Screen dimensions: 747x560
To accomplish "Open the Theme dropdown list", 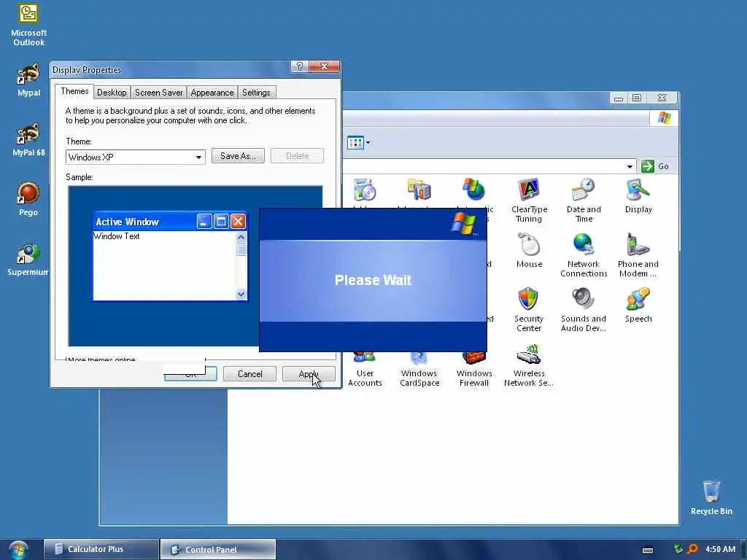I will click(x=198, y=157).
